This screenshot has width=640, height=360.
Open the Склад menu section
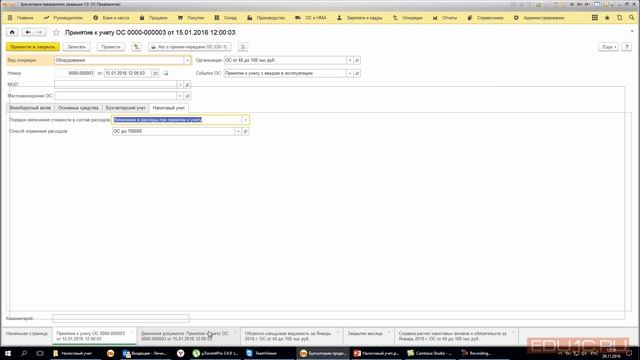[225, 18]
